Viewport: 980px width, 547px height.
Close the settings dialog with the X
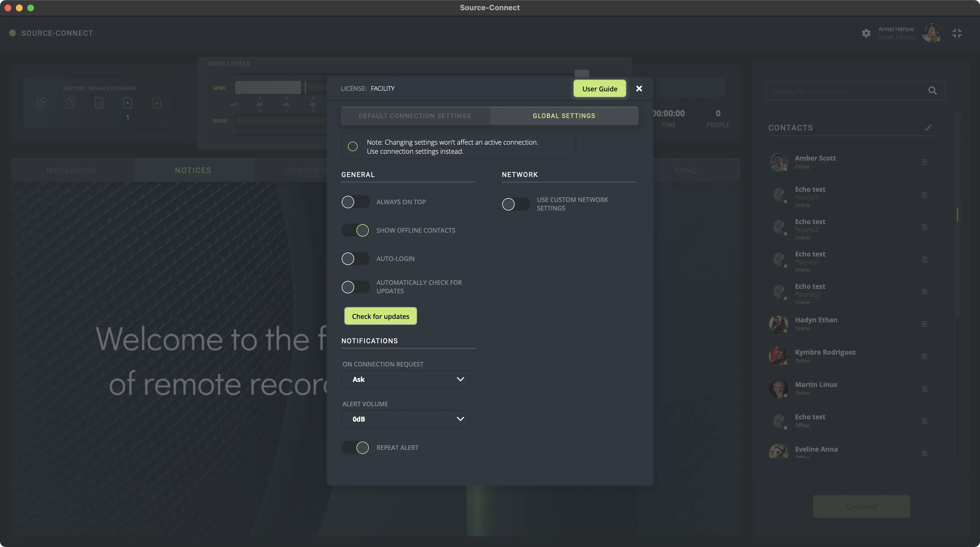click(639, 88)
